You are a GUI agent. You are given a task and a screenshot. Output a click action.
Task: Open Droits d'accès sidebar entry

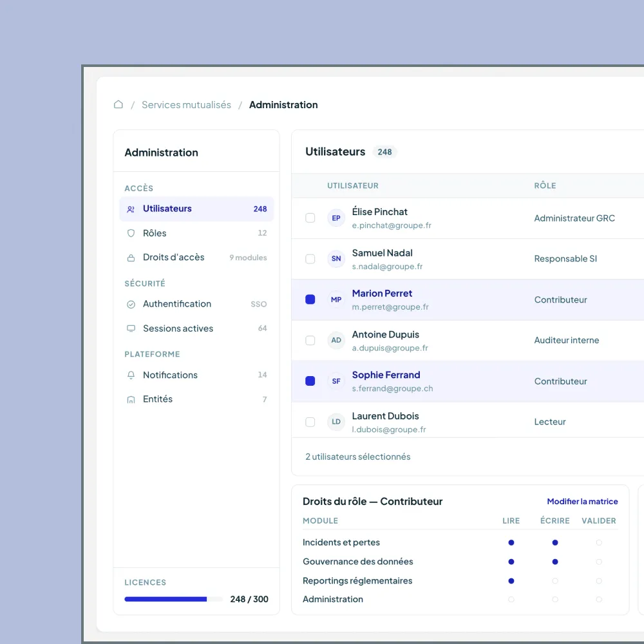(x=196, y=258)
